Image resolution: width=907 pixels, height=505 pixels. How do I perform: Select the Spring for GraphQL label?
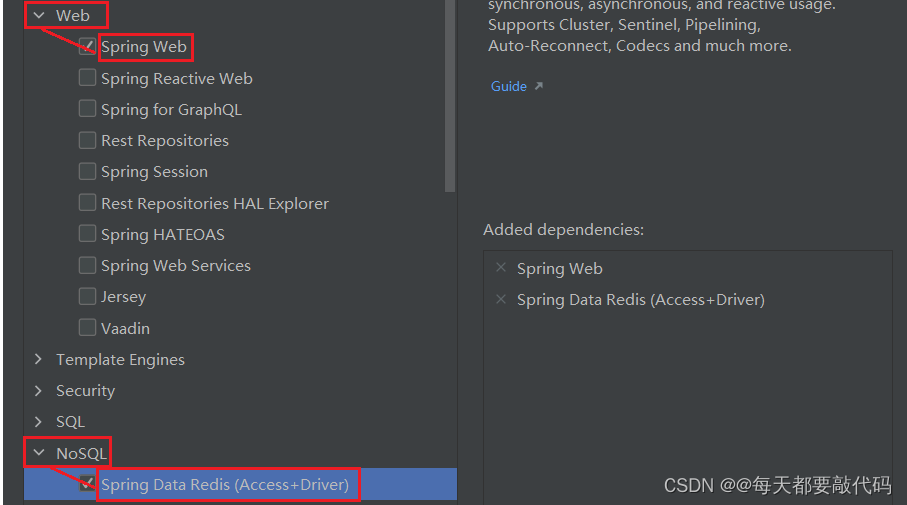(x=171, y=110)
